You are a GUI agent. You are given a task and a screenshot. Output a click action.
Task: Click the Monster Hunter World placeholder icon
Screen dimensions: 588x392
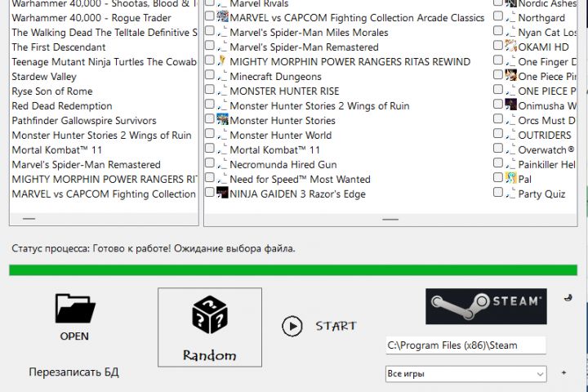pos(222,136)
